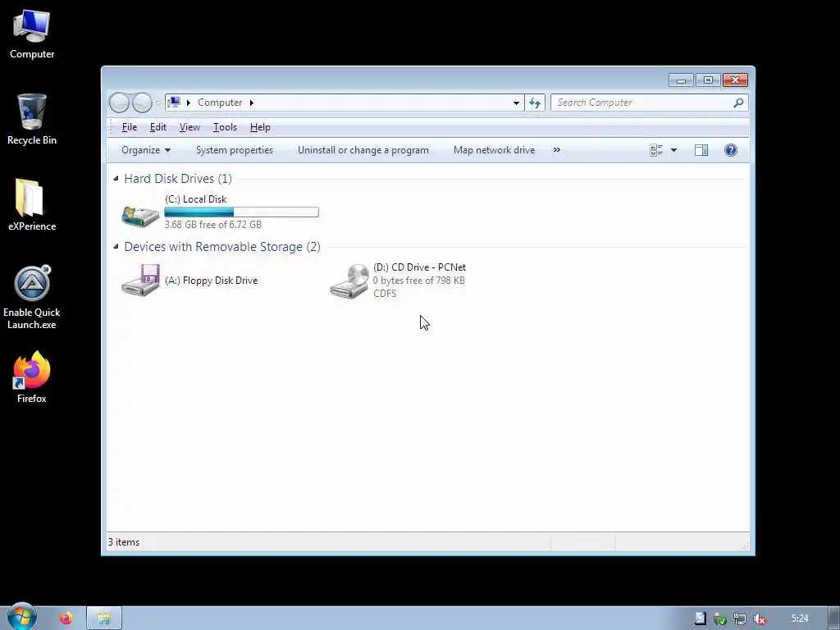Click the network tray icon

tap(739, 619)
